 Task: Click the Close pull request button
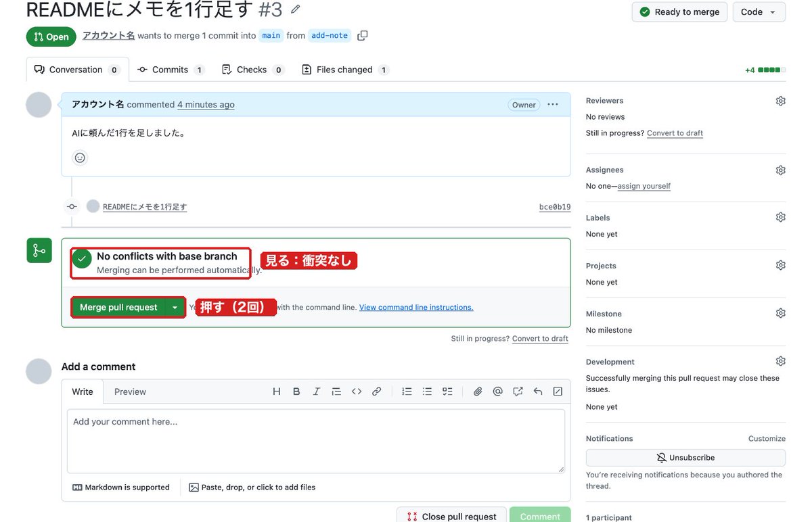tap(451, 515)
